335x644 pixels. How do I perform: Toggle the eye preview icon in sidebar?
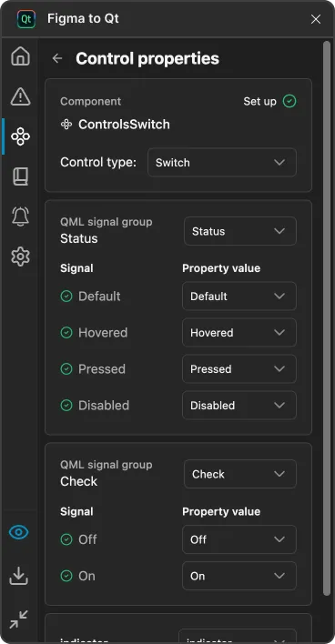pos(19,533)
